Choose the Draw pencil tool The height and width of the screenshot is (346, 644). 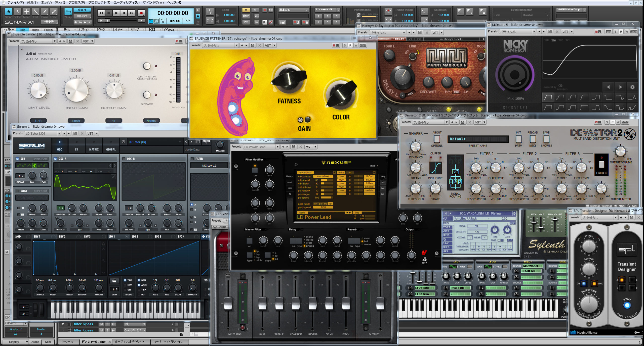click(x=45, y=12)
